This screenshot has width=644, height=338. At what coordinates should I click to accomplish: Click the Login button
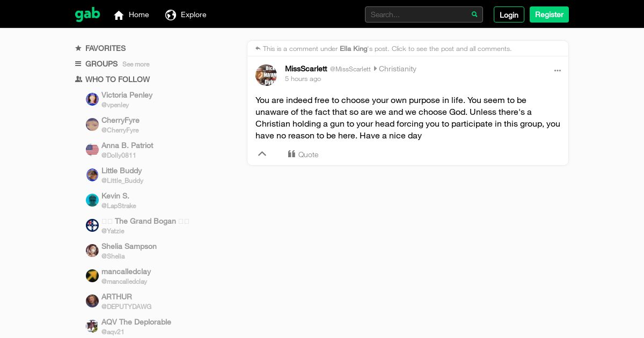pyautogui.click(x=509, y=14)
